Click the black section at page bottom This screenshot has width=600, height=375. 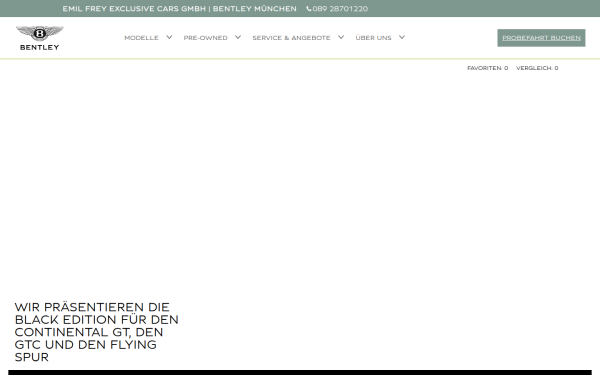pos(300,372)
